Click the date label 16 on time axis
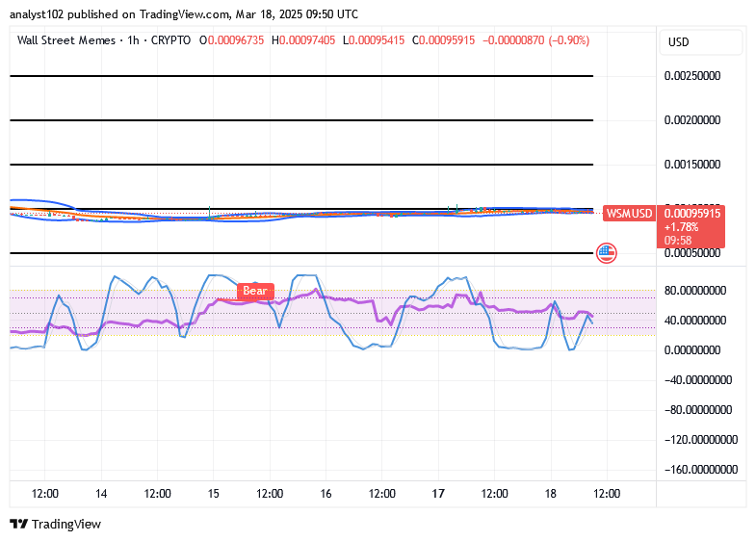The image size is (756, 541). [326, 494]
